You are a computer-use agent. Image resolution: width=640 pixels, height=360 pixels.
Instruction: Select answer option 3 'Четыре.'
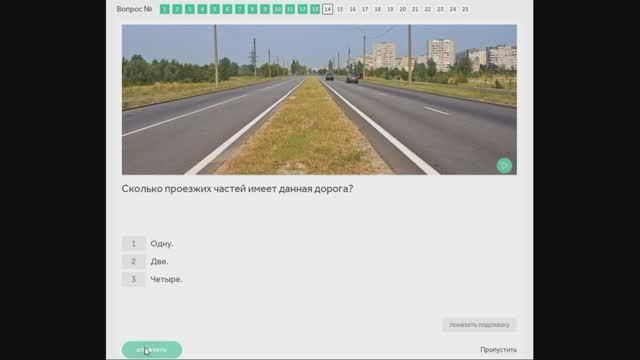click(152, 280)
